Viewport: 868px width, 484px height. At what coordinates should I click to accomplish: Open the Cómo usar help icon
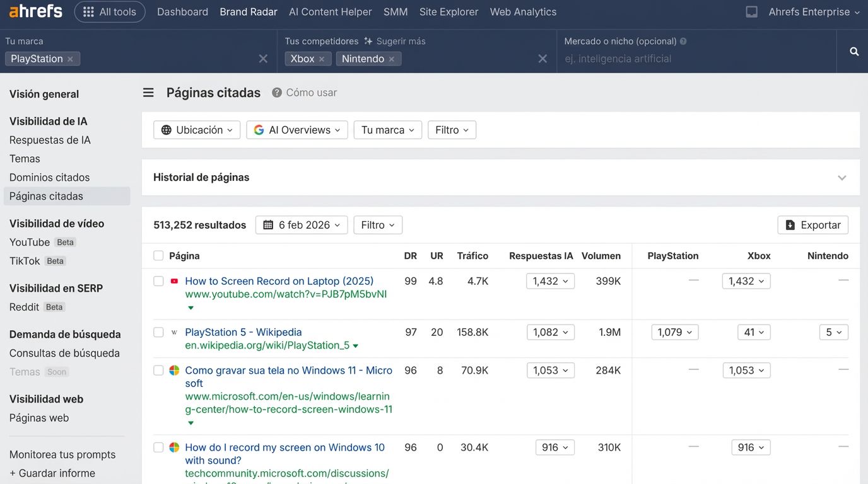tap(277, 93)
